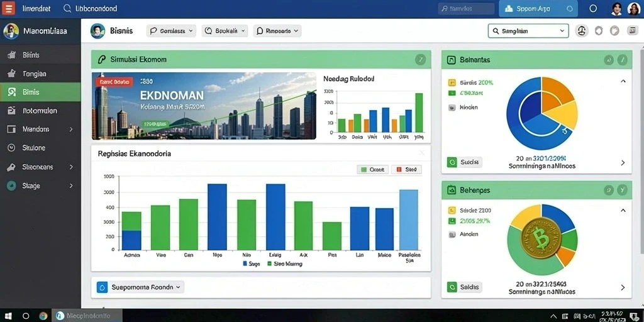Open the orange hamburger menu icon

[x=8, y=8]
